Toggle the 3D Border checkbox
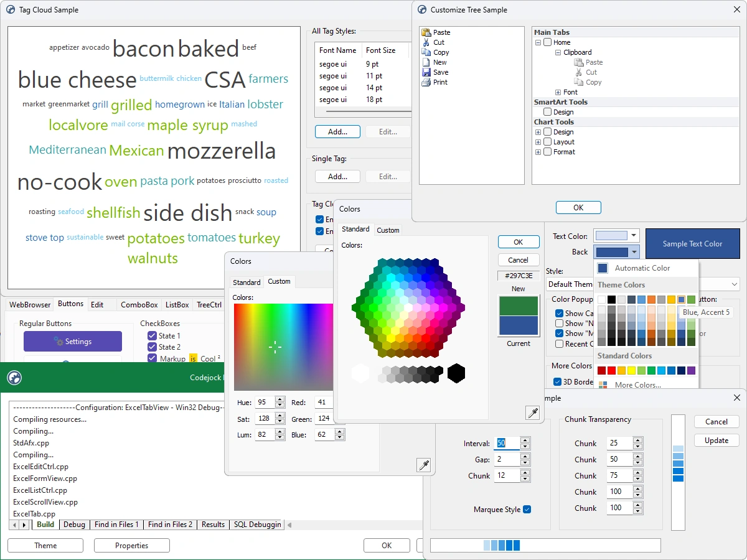The image size is (747, 560). tap(558, 382)
